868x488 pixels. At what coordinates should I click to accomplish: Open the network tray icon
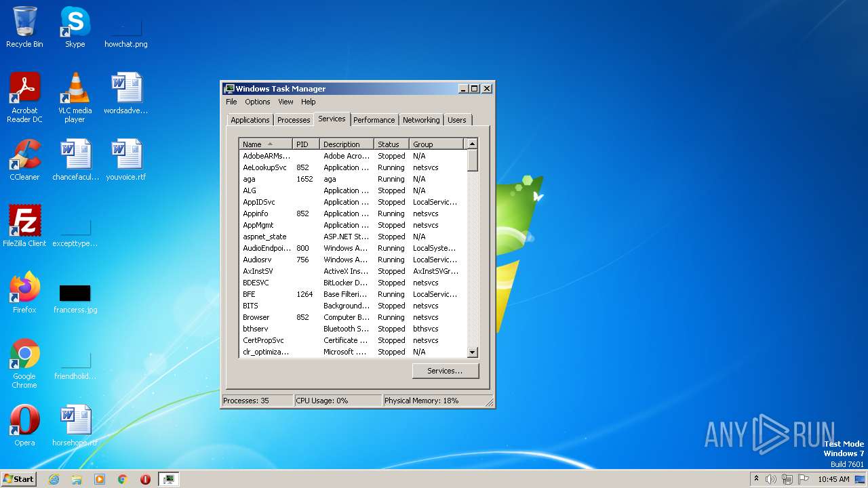(787, 479)
